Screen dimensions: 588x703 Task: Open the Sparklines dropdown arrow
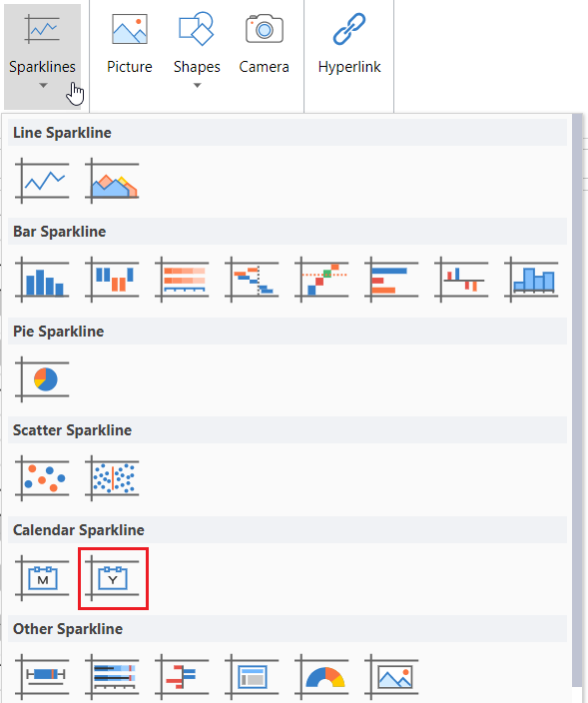click(x=43, y=85)
